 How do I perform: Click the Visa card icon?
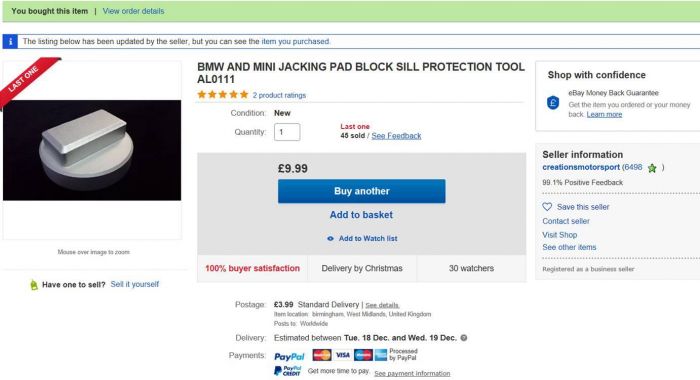point(343,355)
